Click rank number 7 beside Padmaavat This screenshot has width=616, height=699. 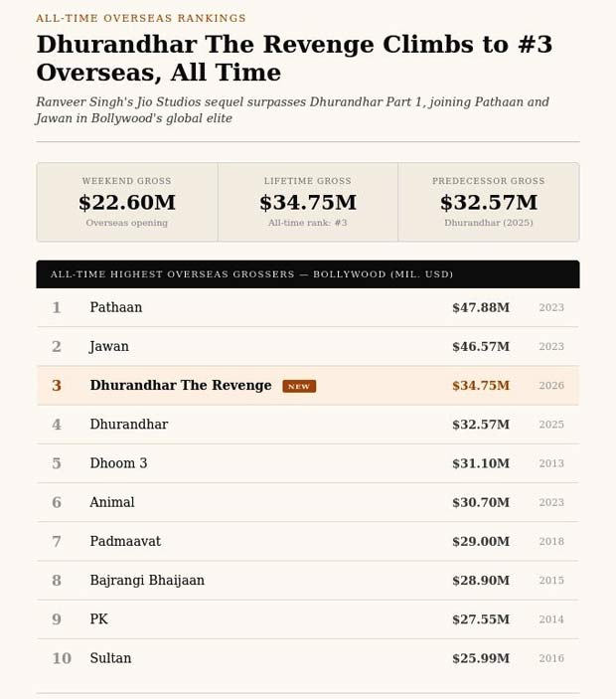coord(57,542)
